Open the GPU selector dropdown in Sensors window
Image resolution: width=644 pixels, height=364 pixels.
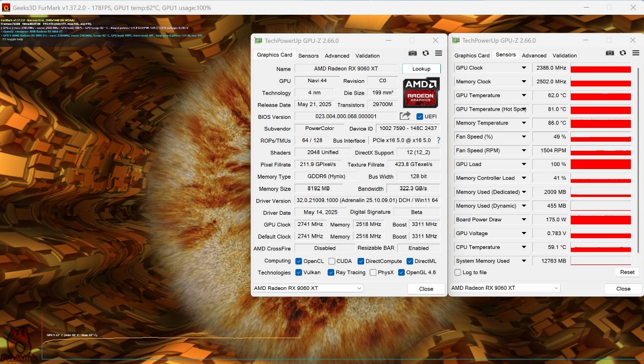point(505,288)
